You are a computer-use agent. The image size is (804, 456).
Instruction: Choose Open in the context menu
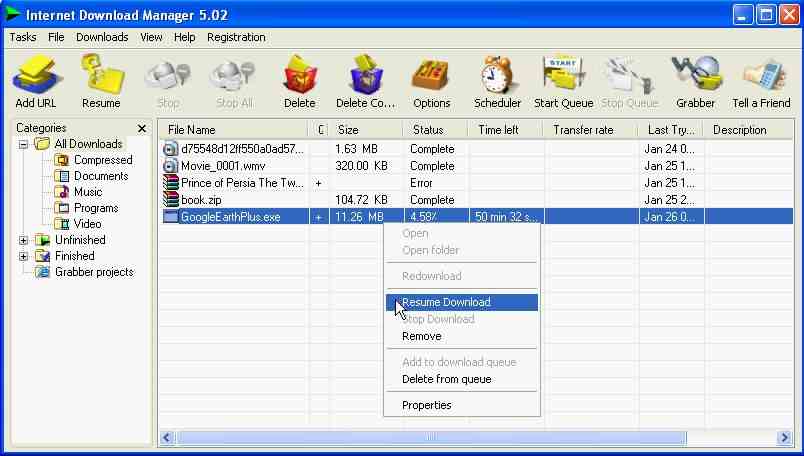click(x=462, y=233)
